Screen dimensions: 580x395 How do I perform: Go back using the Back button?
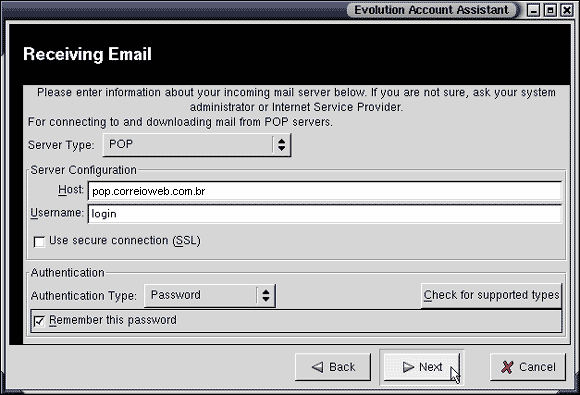point(333,367)
